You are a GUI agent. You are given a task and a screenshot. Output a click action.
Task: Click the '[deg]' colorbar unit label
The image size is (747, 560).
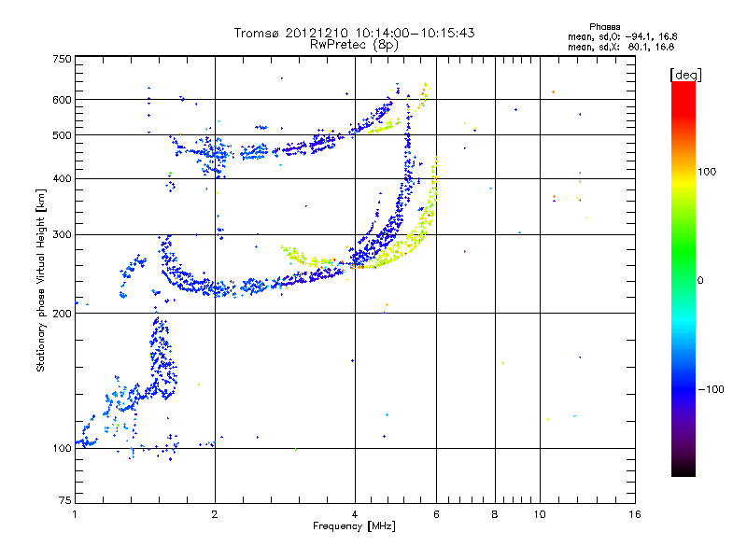[x=685, y=75]
